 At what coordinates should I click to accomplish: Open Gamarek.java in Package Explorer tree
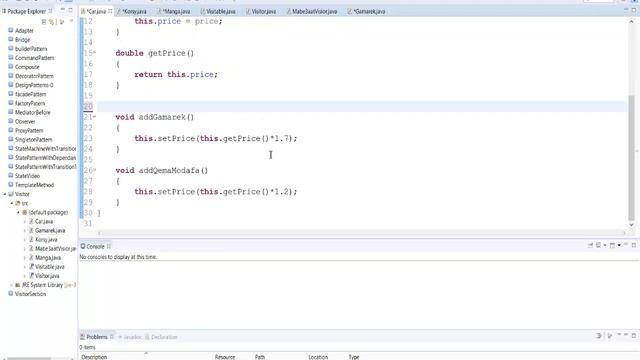[x=50, y=231]
